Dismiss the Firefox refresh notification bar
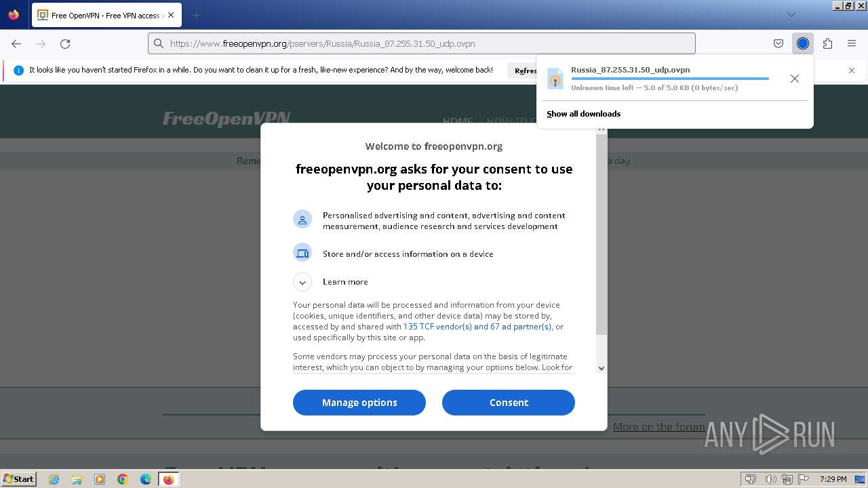868x488 pixels. (x=852, y=70)
